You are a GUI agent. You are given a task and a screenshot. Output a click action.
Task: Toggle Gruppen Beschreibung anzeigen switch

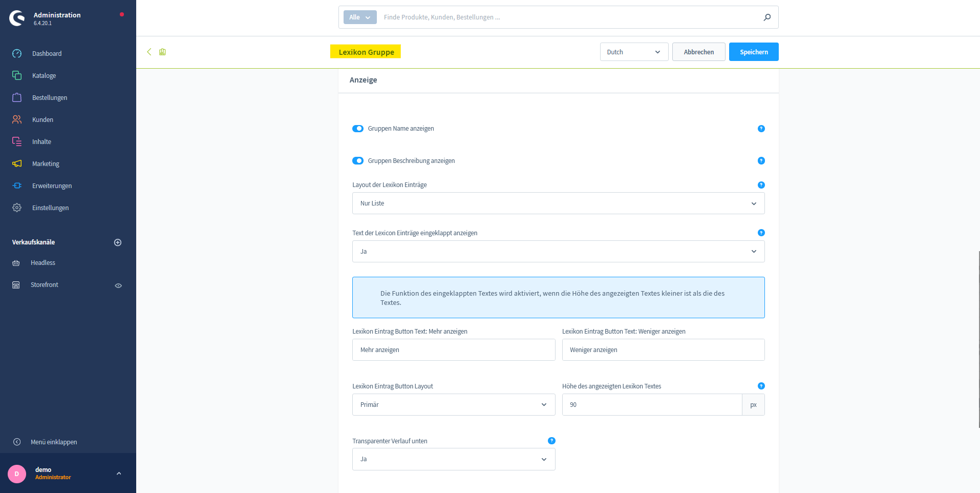[x=358, y=161]
